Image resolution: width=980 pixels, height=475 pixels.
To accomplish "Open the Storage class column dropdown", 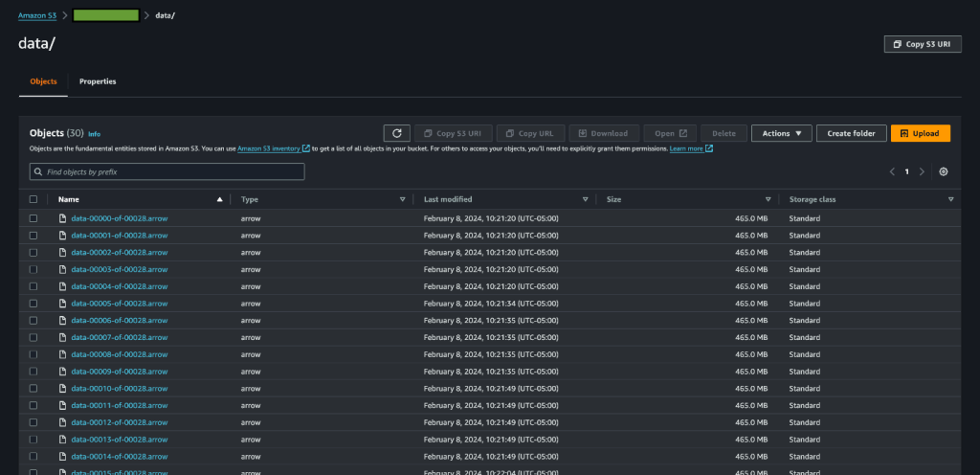I will 950,199.
